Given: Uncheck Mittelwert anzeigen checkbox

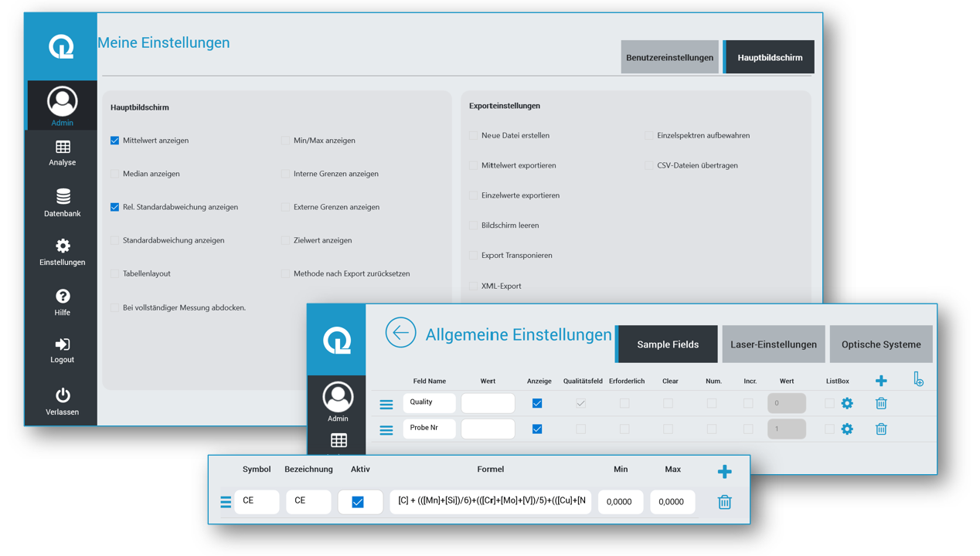Looking at the screenshot, I should [x=114, y=141].
